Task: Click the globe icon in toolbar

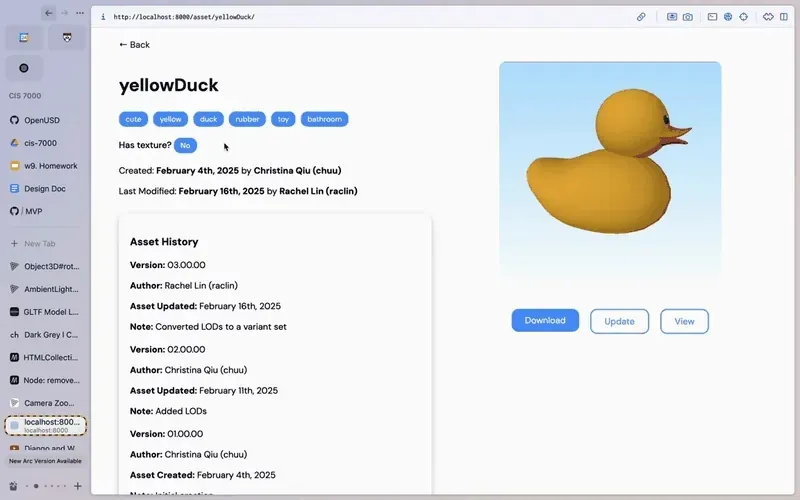Action: click(728, 17)
